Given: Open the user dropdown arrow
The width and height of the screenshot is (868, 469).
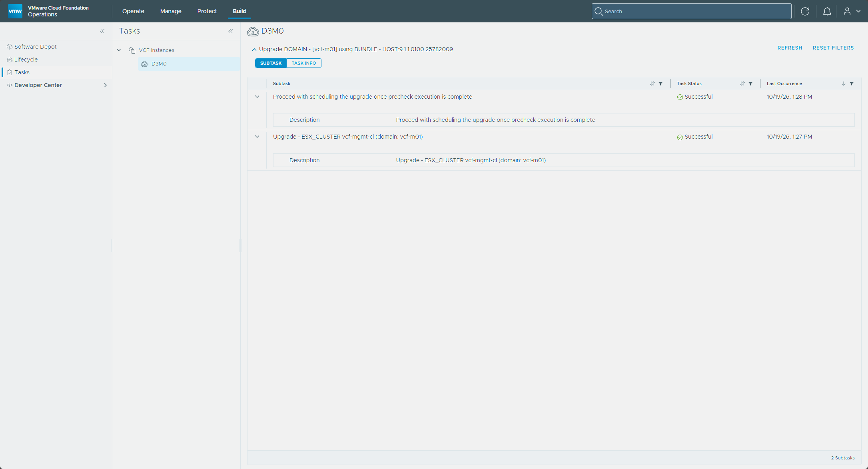Looking at the screenshot, I should coord(858,11).
